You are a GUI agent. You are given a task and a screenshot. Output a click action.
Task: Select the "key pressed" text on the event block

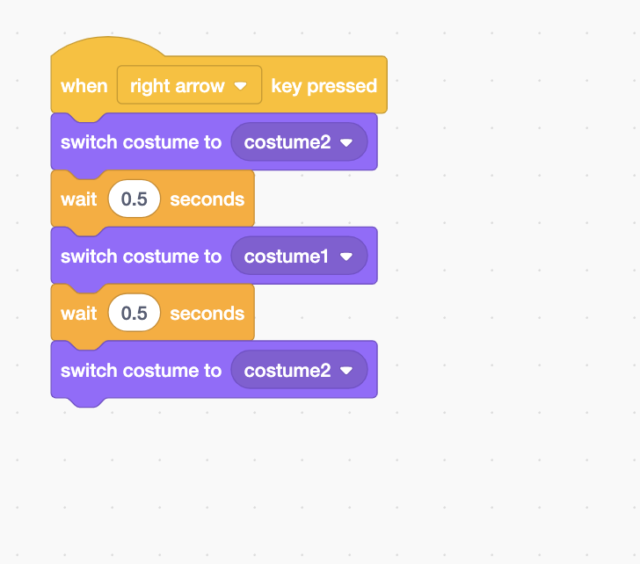click(x=324, y=86)
